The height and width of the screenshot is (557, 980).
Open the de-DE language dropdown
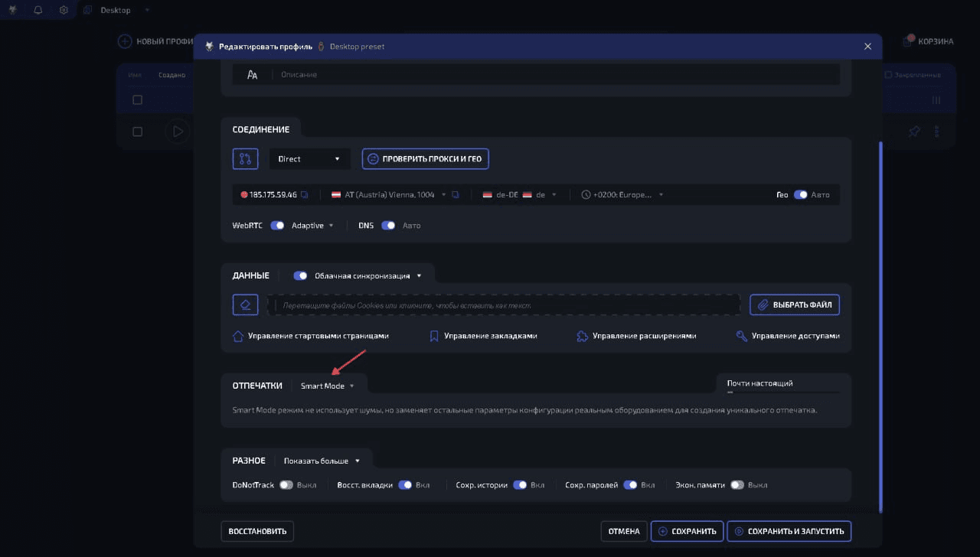[519, 195]
